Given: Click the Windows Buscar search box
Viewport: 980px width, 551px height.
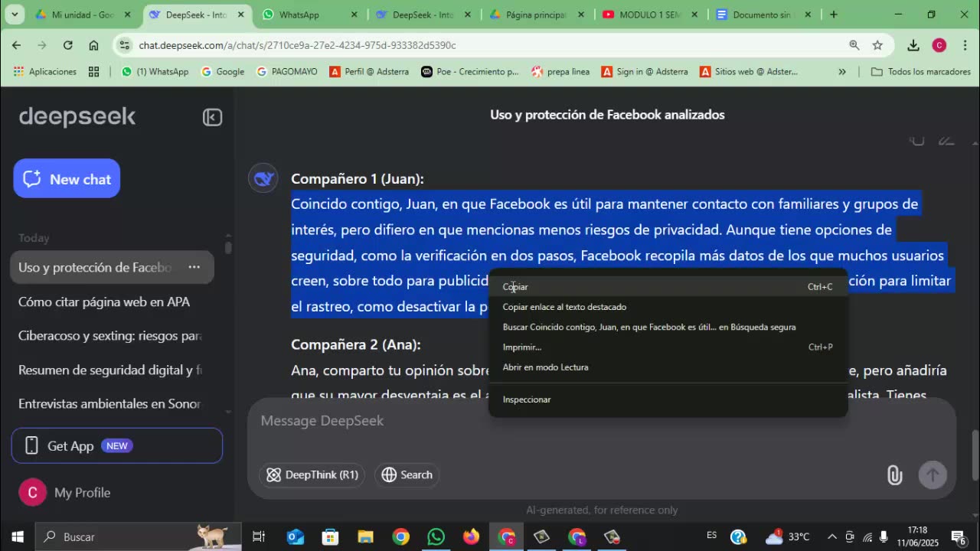Looking at the screenshot, I should point(138,536).
